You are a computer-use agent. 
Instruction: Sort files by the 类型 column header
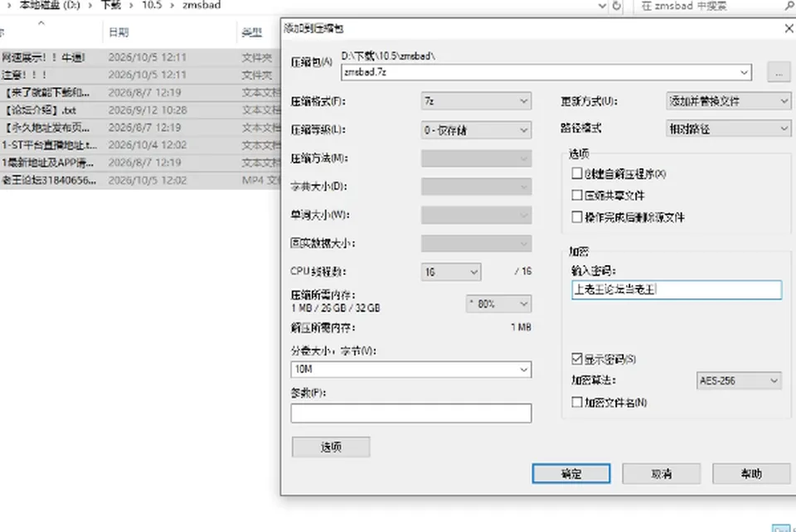(252, 32)
